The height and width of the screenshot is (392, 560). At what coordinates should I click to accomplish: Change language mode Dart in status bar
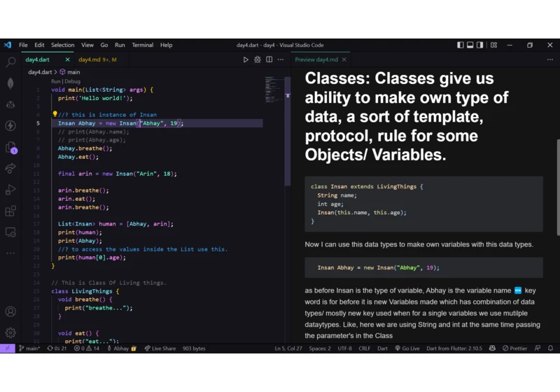pyautogui.click(x=382, y=349)
